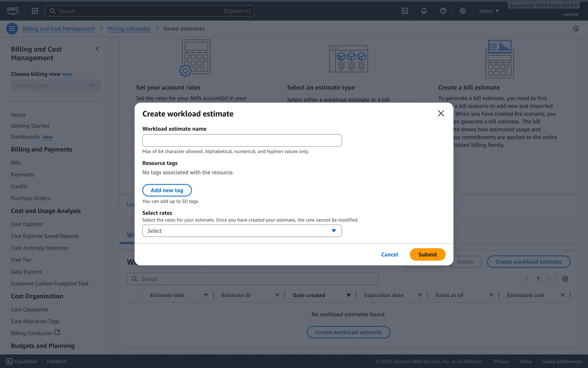Expand the Select rates dropdown
Image resolution: width=588 pixels, height=368 pixels.
click(x=242, y=231)
